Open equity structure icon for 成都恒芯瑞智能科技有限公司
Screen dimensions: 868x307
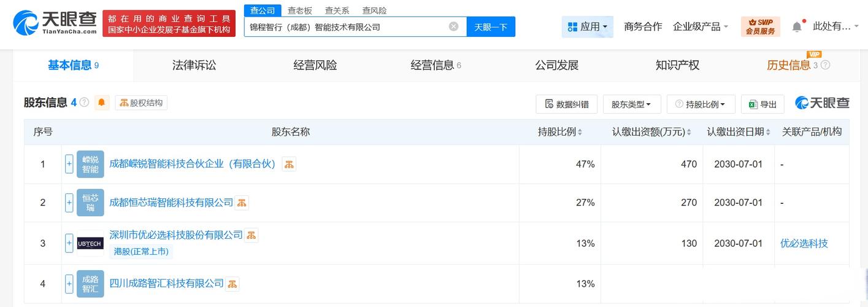pyautogui.click(x=242, y=203)
